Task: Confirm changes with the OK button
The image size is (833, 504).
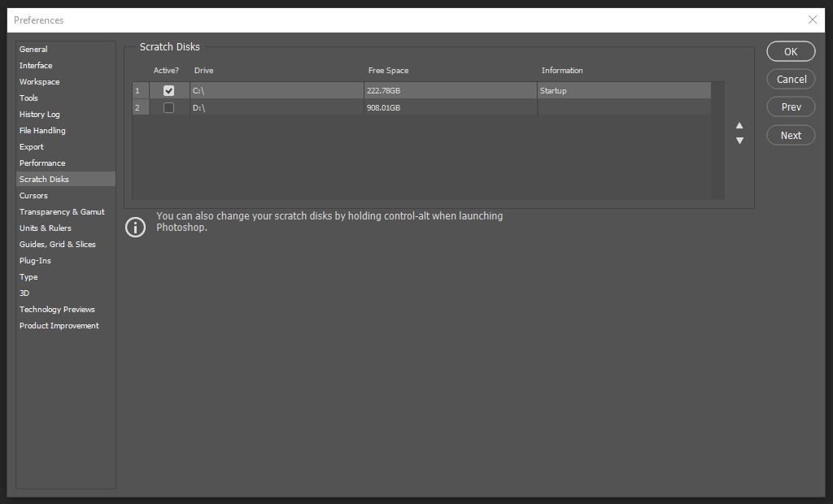Action: click(790, 51)
